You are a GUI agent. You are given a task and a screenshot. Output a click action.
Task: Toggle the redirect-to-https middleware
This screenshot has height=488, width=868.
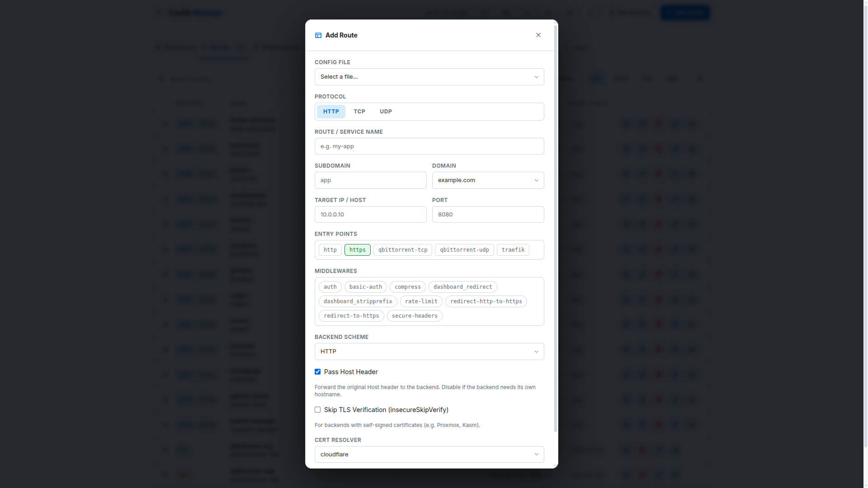pos(351,316)
